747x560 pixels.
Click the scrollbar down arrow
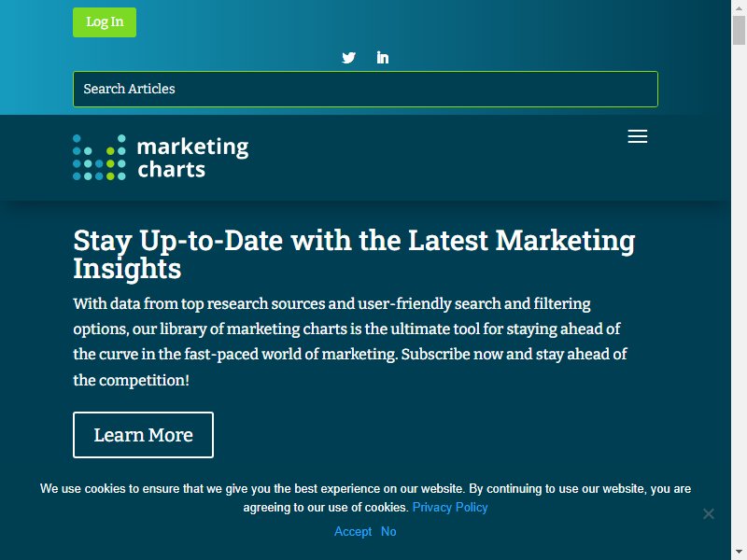point(739,553)
